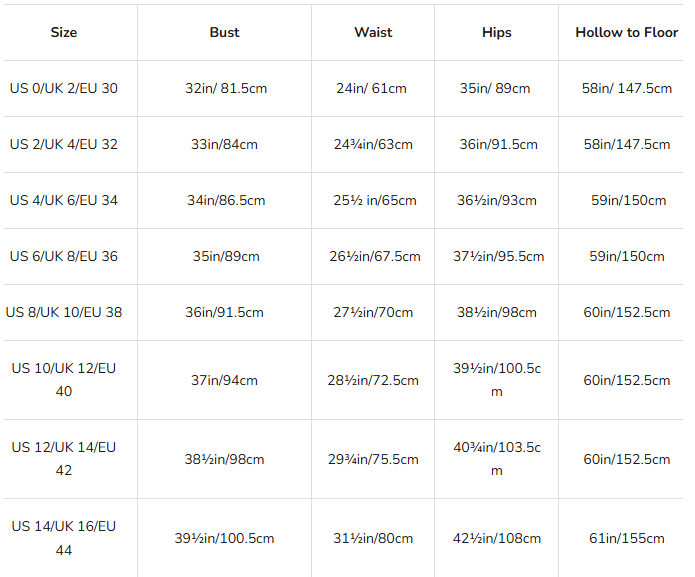Select the US 14/UK 16/EU 44 size cell

point(64,538)
